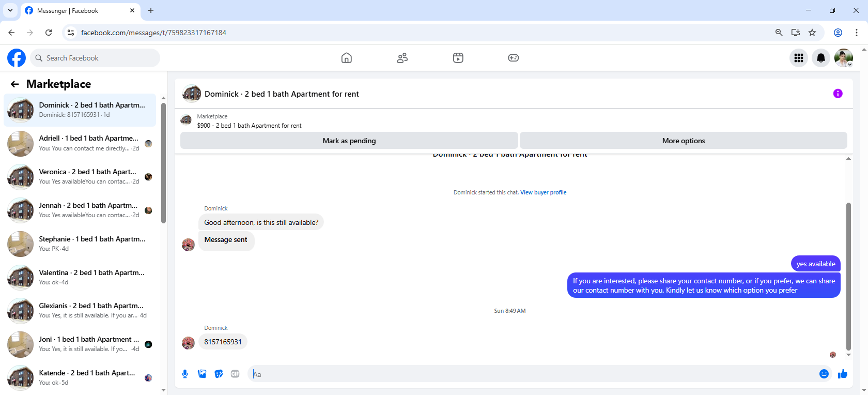Viewport: 868px width, 395px height.
Task: Click conversation list scroll-down arrow
Action: coord(163,390)
